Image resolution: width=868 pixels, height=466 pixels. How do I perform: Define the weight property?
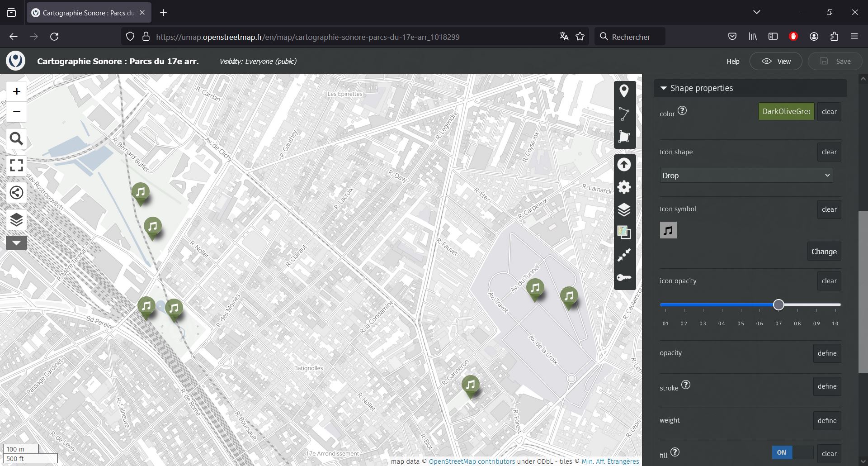click(827, 421)
